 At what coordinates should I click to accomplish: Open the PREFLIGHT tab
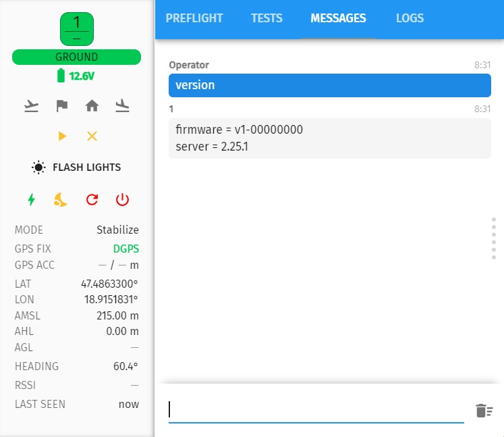194,18
